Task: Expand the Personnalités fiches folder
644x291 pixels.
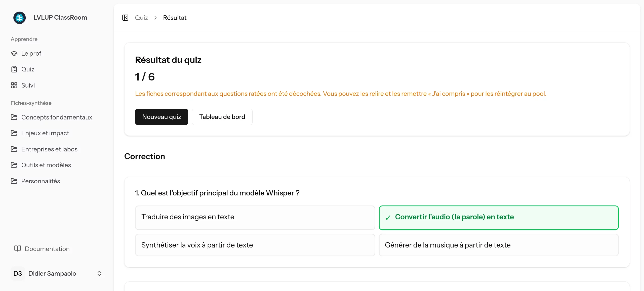Action: 14,181
